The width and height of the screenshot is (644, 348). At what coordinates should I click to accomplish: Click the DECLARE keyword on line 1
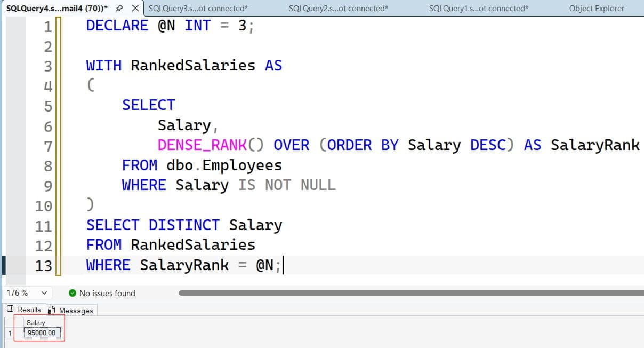(117, 26)
